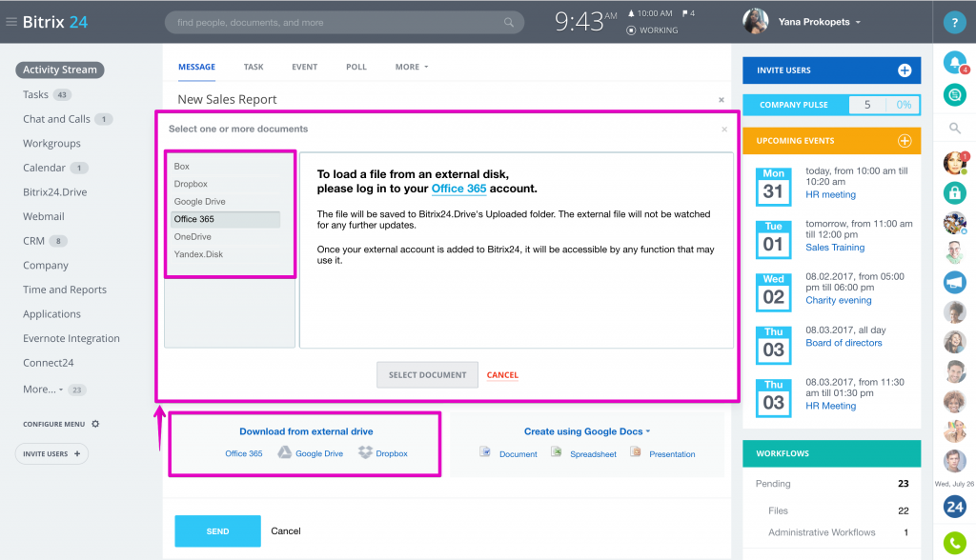Screen dimensions: 976x560
Task: Click the Working status indicator
Action: pos(652,30)
